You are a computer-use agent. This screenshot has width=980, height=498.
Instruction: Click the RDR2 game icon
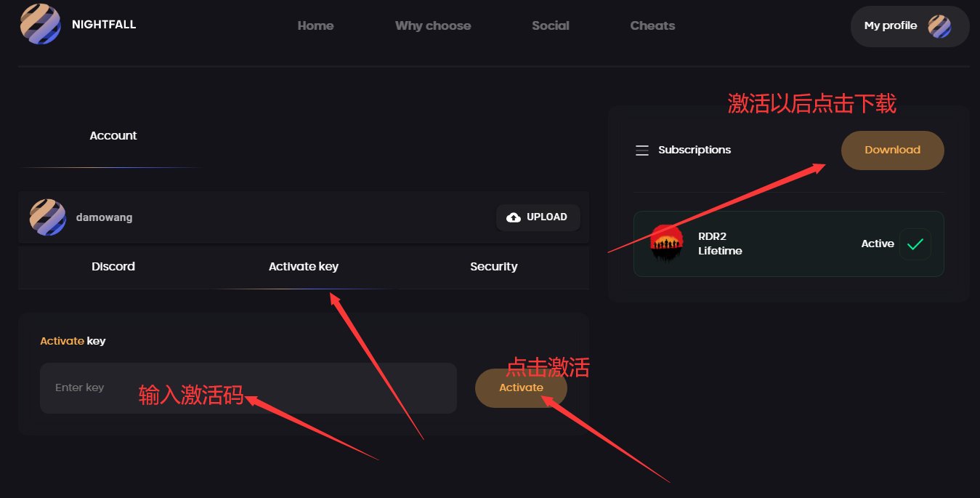click(x=666, y=244)
